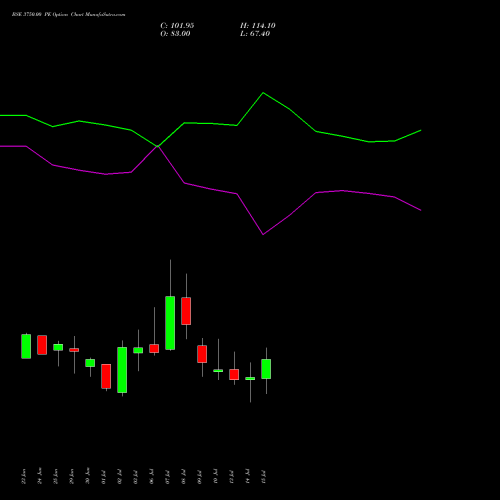Click the low price value L: 67.40
Image resolution: width=500 pixels, height=500 pixels.
click(255, 34)
